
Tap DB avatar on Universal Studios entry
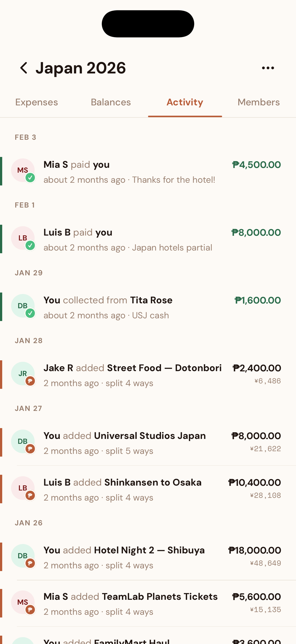23,441
